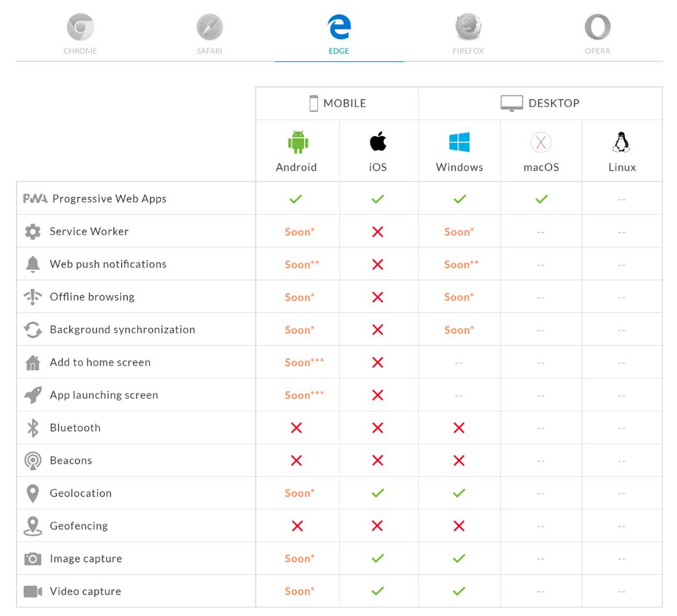Click the Geolocation pin icon
This screenshot has width=677, height=616.
[x=33, y=493]
